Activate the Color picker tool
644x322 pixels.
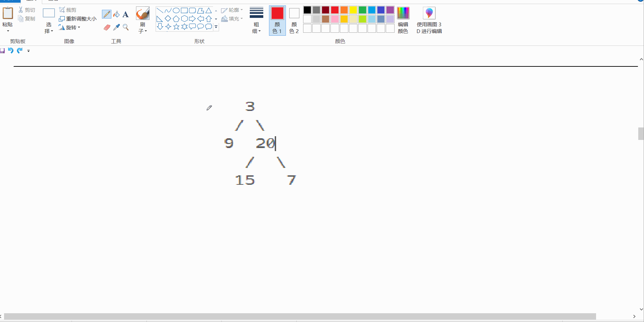(116, 27)
